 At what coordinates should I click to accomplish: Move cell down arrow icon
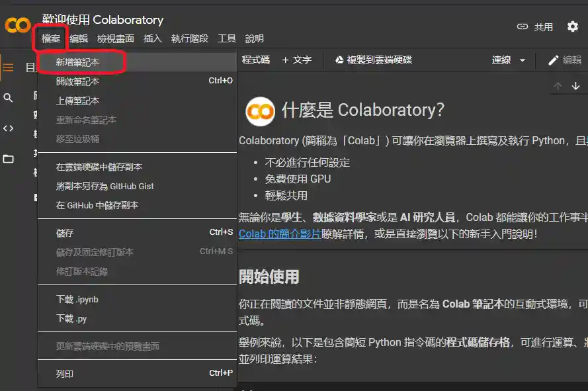pyautogui.click(x=575, y=86)
